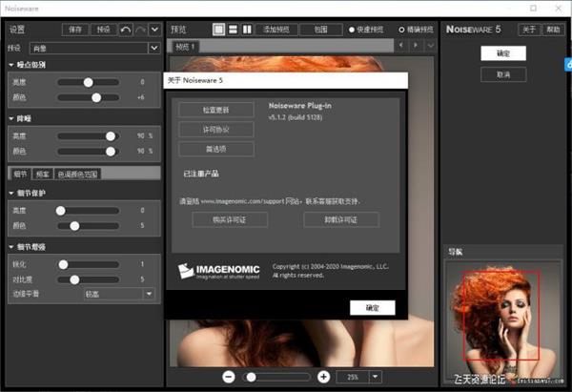This screenshot has height=392, width=572.
Task: Click the zoom in plus icon
Action: pos(324,377)
